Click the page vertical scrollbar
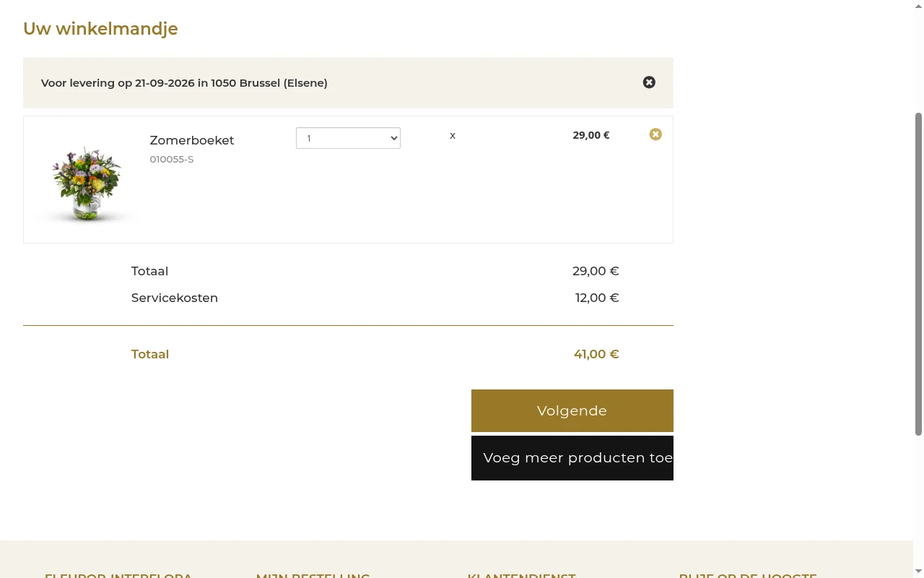This screenshot has height=578, width=924. (918, 275)
